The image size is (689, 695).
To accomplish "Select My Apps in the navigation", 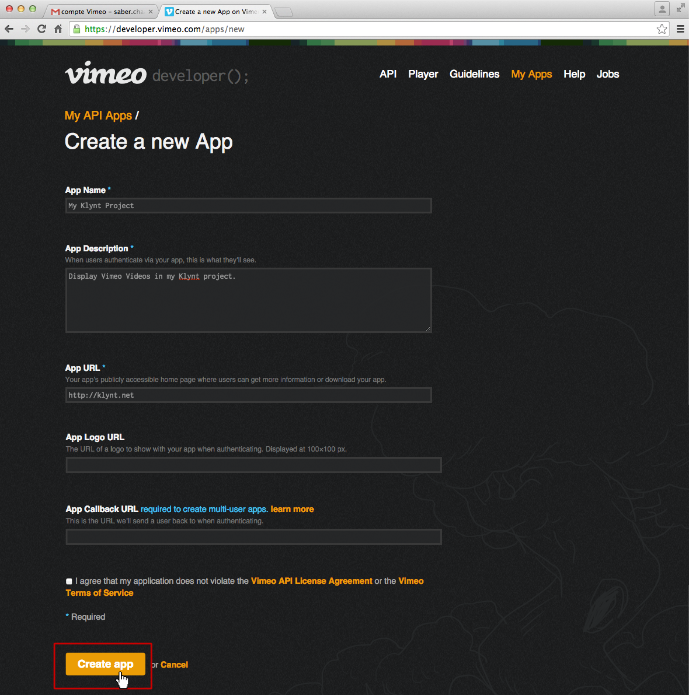I will 531,74.
